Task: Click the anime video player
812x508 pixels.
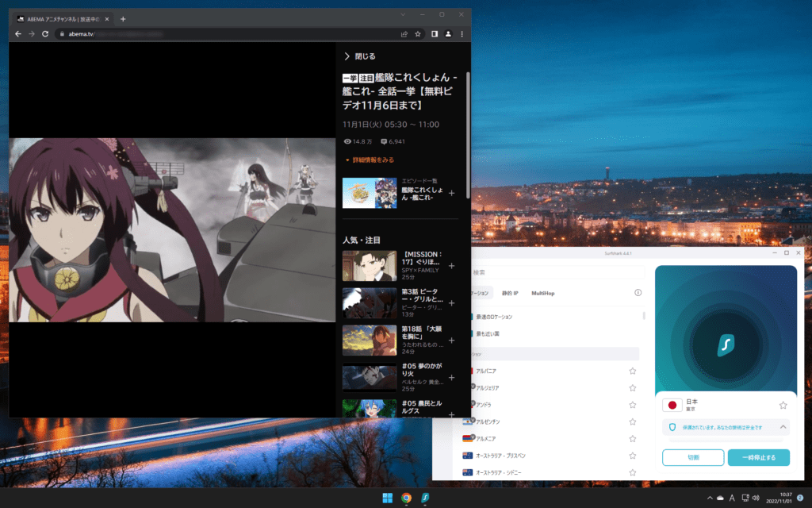Action: [172, 229]
